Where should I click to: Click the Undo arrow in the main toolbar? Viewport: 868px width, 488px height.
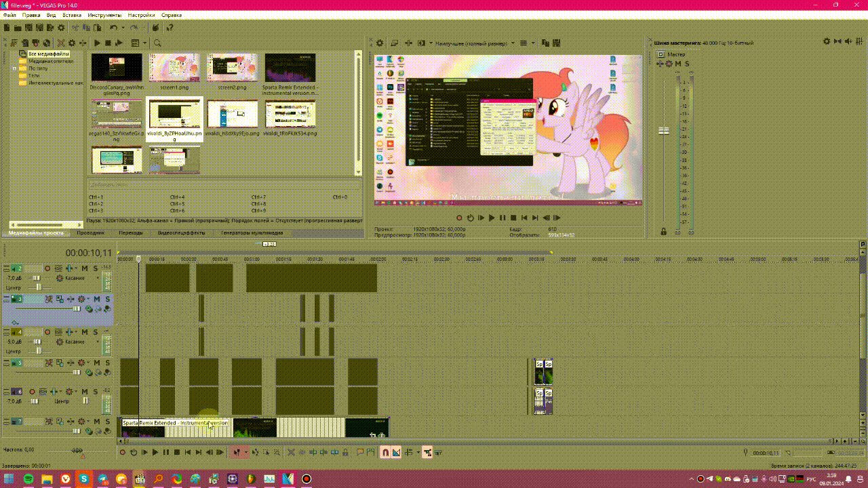pos(113,28)
